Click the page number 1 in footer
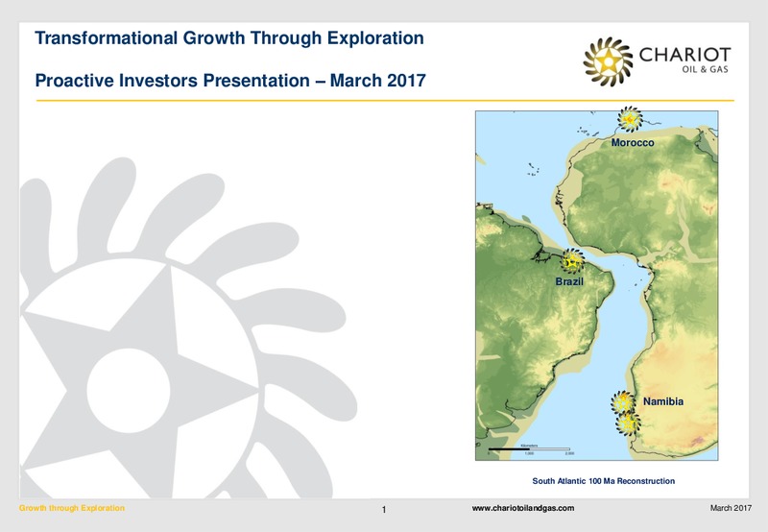768x532 pixels. click(x=384, y=510)
